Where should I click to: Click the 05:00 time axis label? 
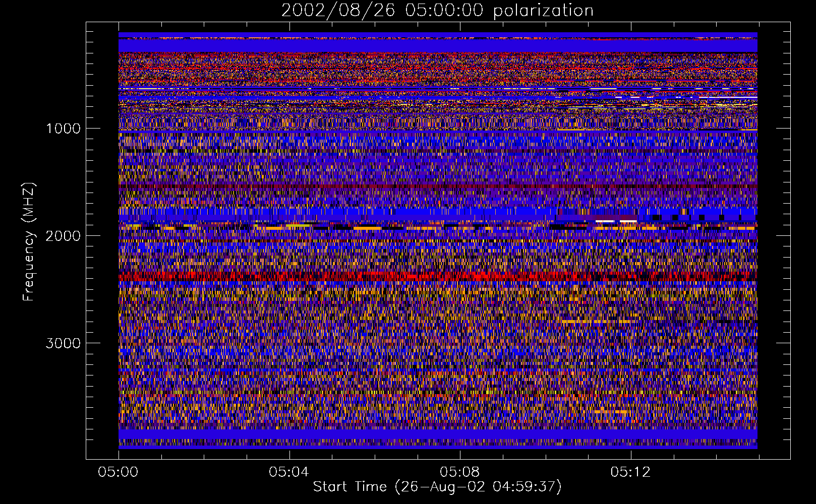[118, 472]
